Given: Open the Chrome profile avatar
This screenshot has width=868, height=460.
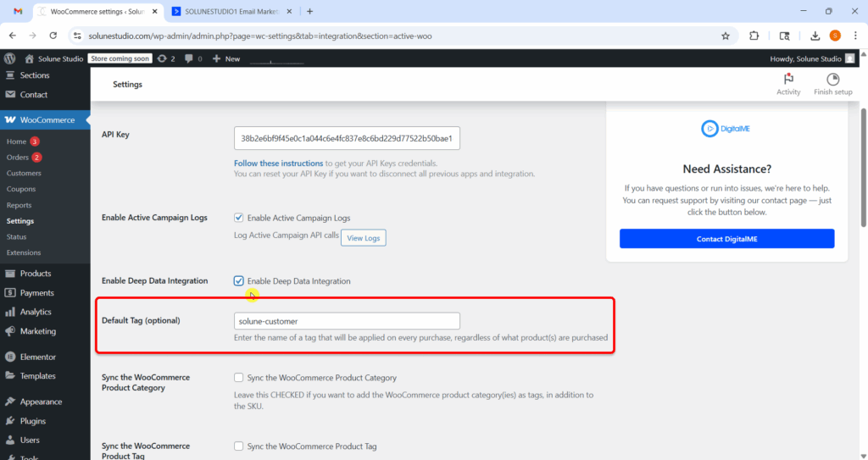Looking at the screenshot, I should pyautogui.click(x=835, y=36).
